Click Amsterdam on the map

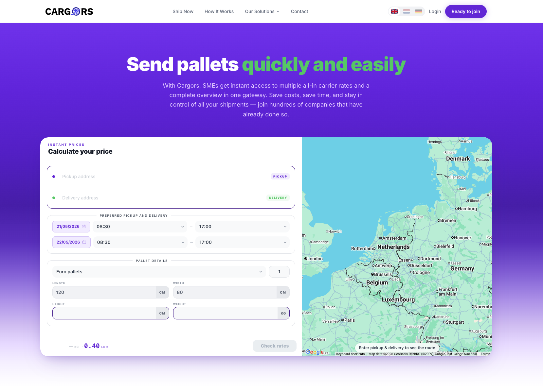392,238
